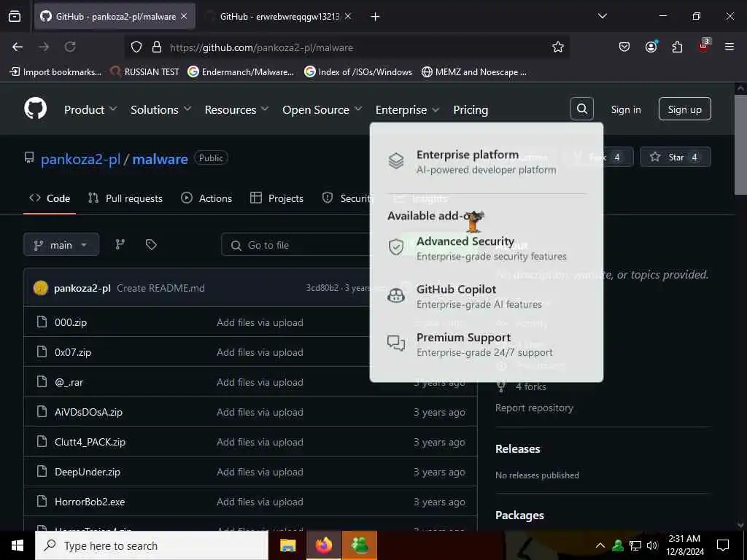Switch to the erwrebwreqqgw13213 browser tab

(279, 16)
